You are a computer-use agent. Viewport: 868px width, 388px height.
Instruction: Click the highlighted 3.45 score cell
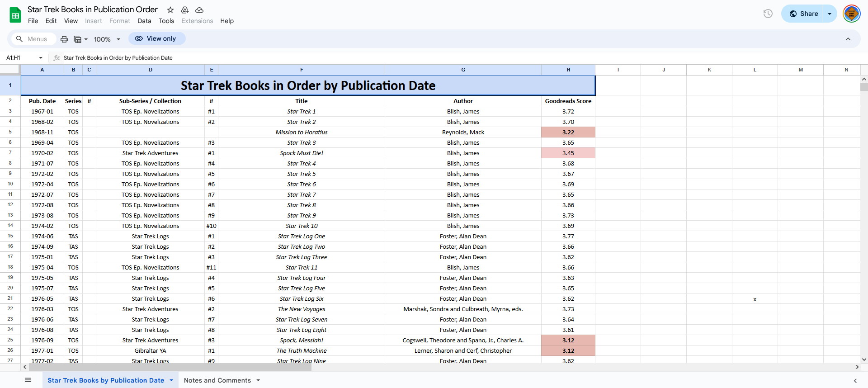568,153
